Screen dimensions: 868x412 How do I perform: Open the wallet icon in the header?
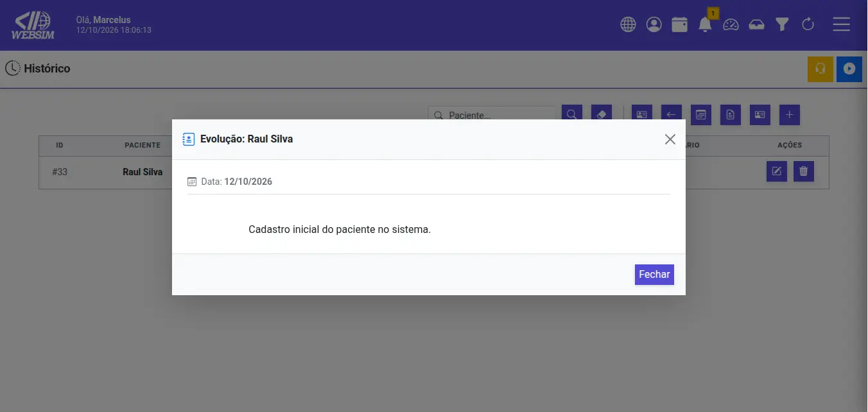(679, 25)
